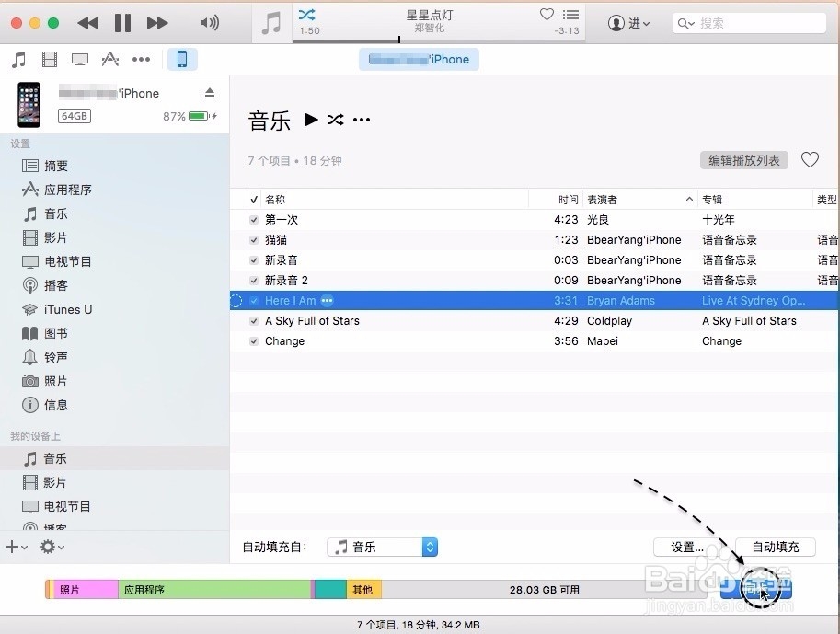Open the gear actions menu in the sidebar

52,547
